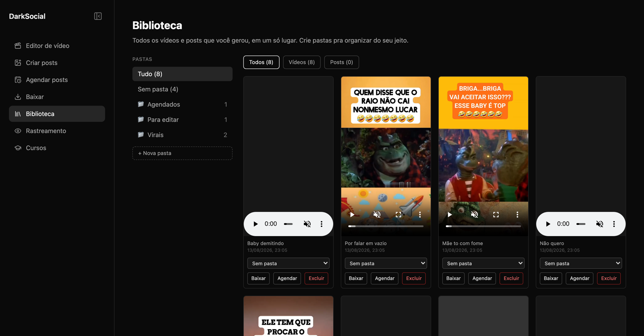Screen dimensions: 644x336
Task: Seek in Baby demitindo progress bar
Action: tap(288, 224)
